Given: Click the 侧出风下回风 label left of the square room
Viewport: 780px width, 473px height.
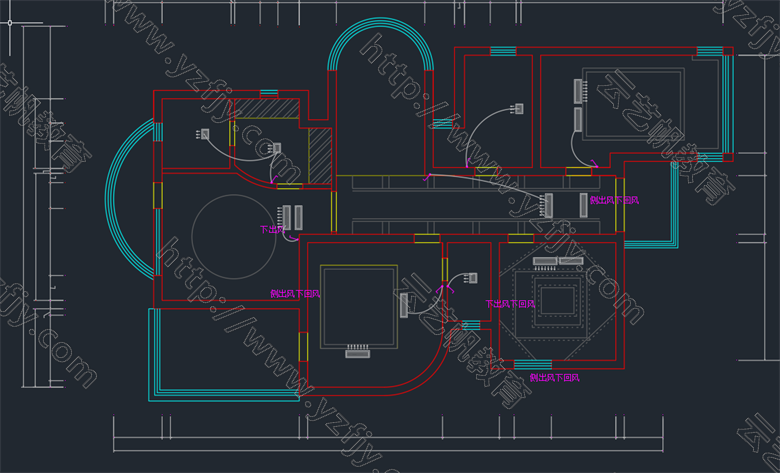Looking at the screenshot, I should [295, 294].
